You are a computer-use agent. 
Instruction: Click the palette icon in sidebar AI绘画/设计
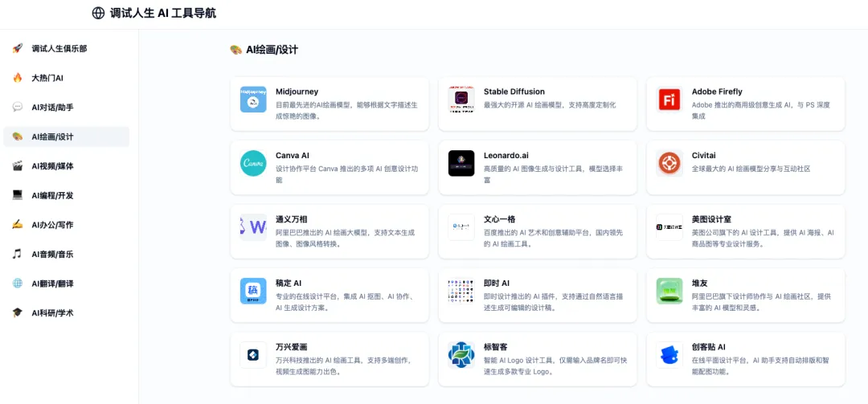(18, 137)
